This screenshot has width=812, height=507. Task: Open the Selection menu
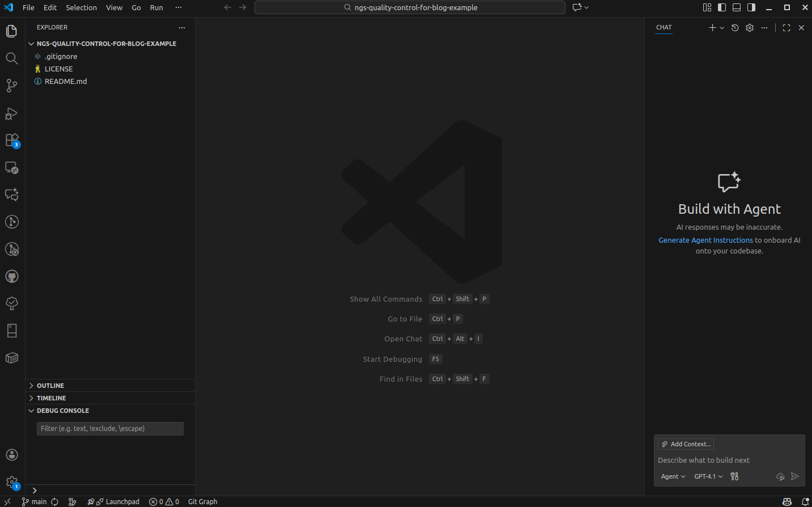pos(81,7)
